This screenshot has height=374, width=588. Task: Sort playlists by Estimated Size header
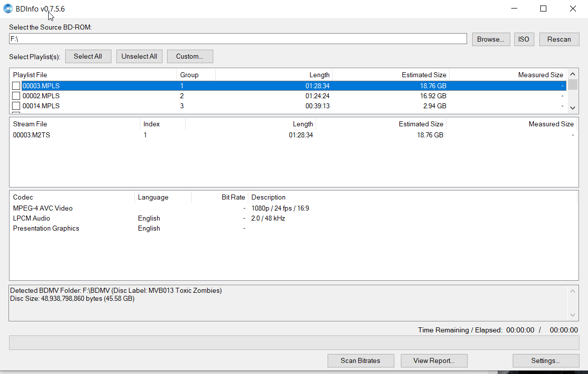[x=391, y=75]
